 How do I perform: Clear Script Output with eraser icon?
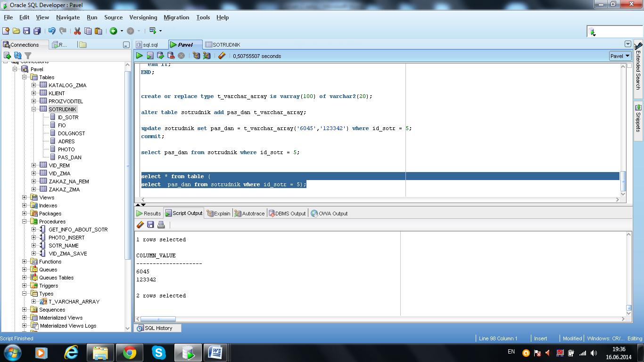click(x=140, y=225)
